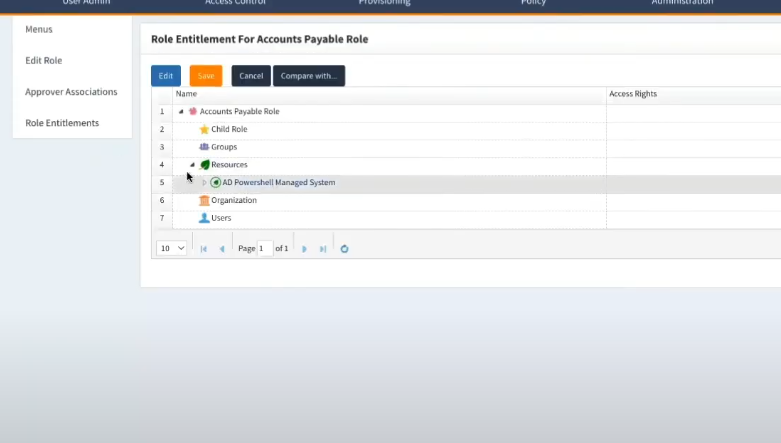Refresh the entitlement grid
The height and width of the screenshot is (443, 781).
344,249
